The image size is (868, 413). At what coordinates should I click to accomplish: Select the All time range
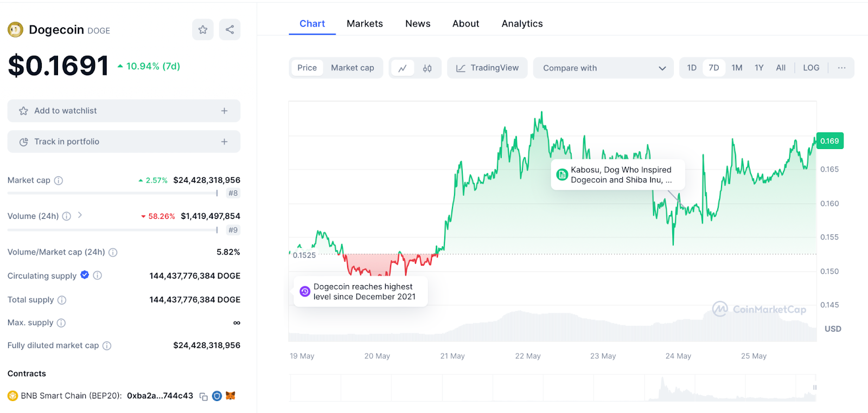point(781,68)
